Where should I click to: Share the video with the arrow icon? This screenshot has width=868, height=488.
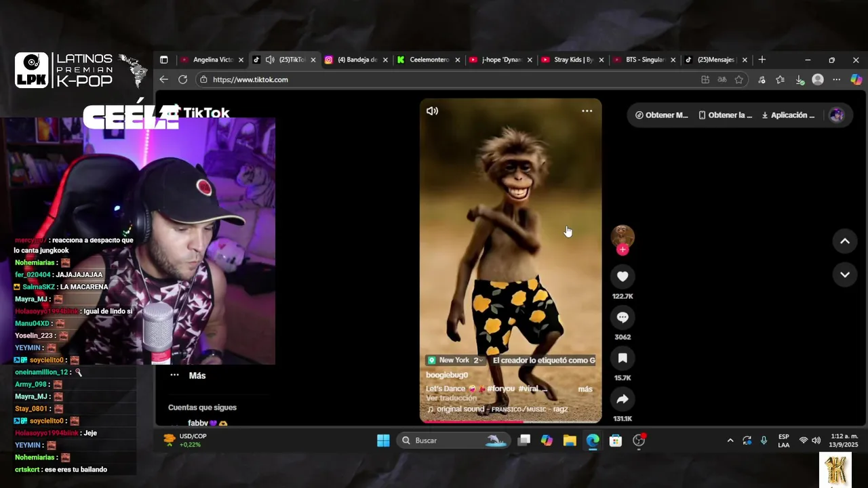click(x=623, y=399)
